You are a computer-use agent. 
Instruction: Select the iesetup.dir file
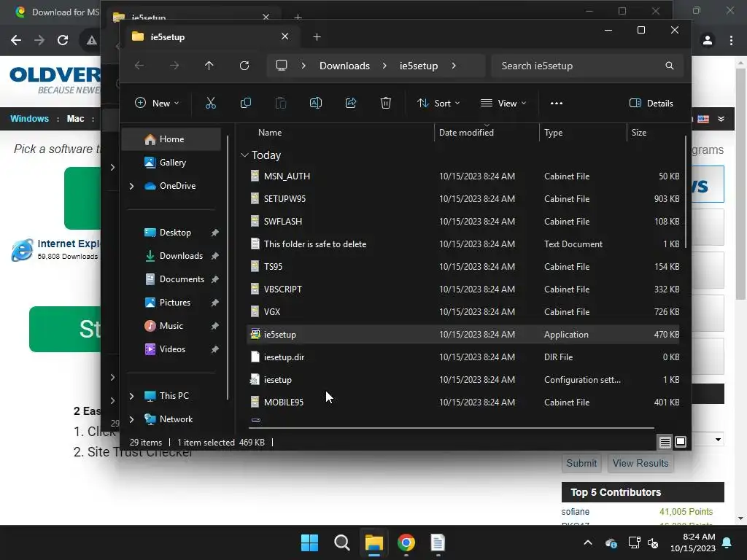pyautogui.click(x=463, y=357)
